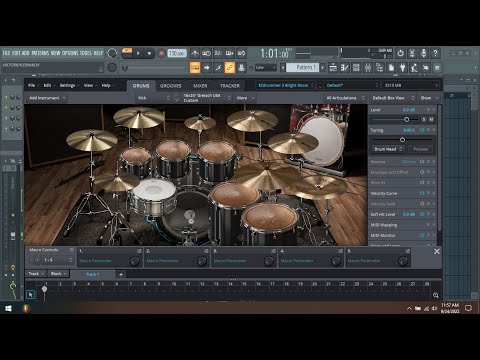Open the All Articulations dropdown
The image size is (480, 360).
(345, 98)
